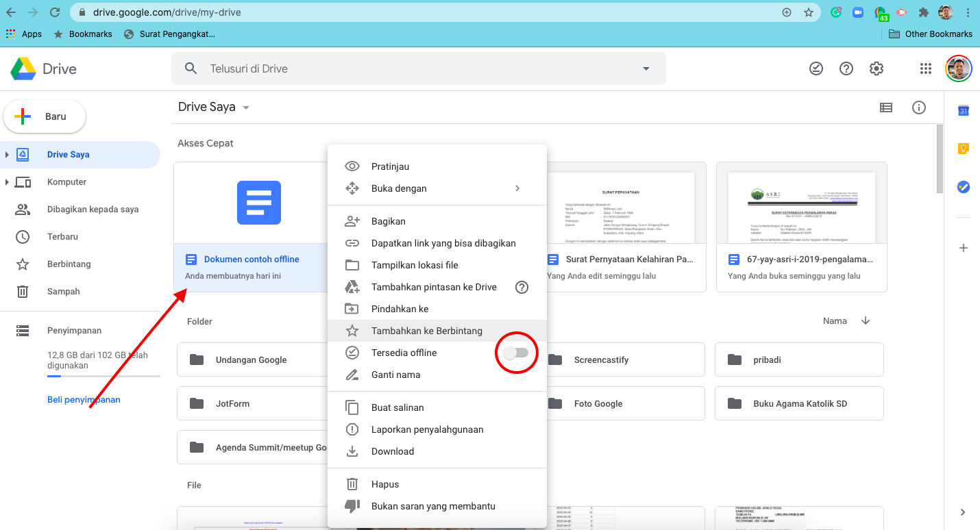Select Pindahkan ke menu entry
The height and width of the screenshot is (530, 980).
437,309
